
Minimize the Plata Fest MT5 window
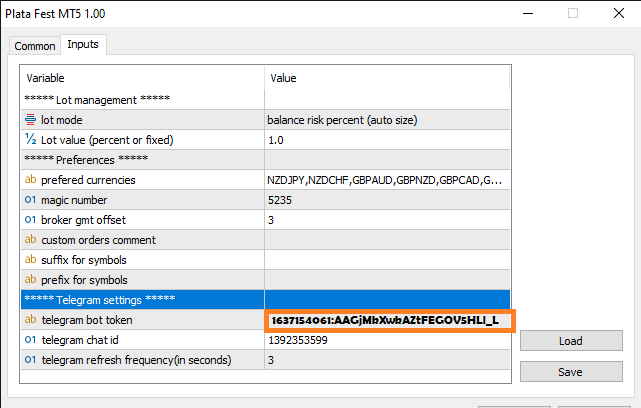coord(528,13)
